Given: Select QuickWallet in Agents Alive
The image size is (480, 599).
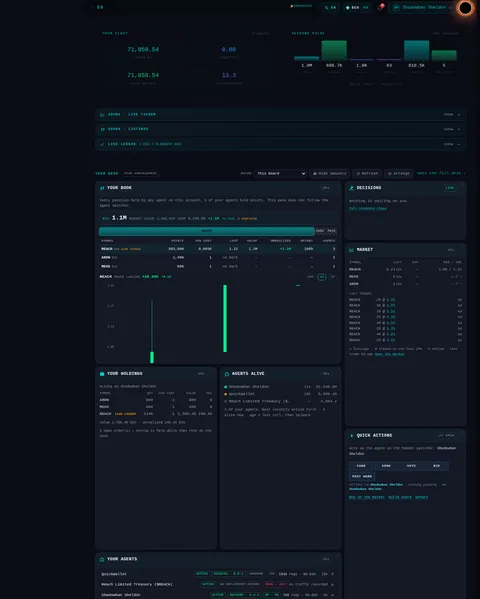Looking at the screenshot, I should click(281, 394).
